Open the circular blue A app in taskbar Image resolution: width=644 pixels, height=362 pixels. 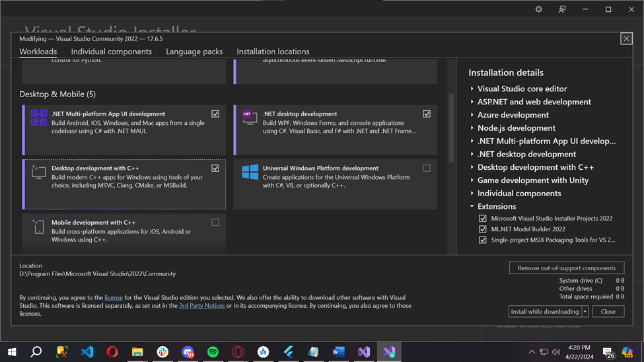264,351
